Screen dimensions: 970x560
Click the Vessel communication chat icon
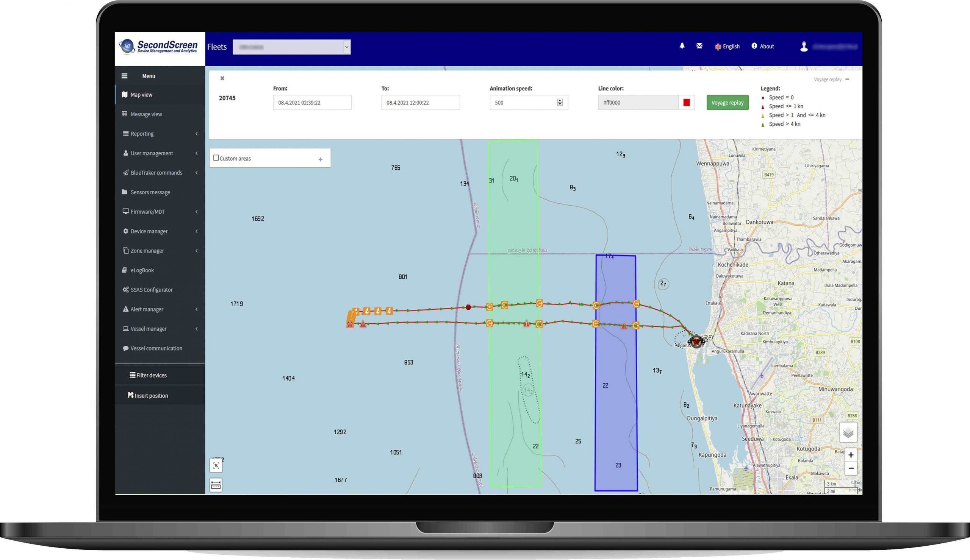(125, 348)
